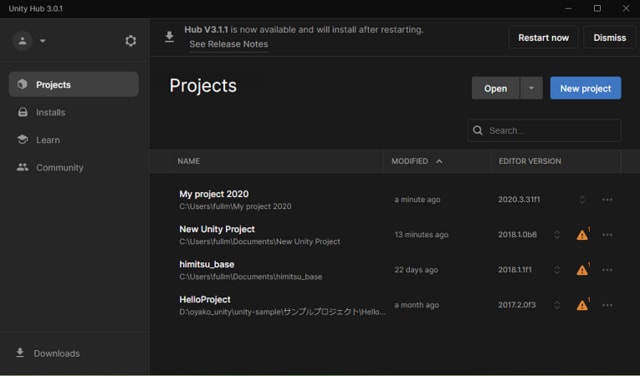Change editor version selector for 2018.1.0b6
Viewport: 640px width, 376px height.
click(x=557, y=235)
